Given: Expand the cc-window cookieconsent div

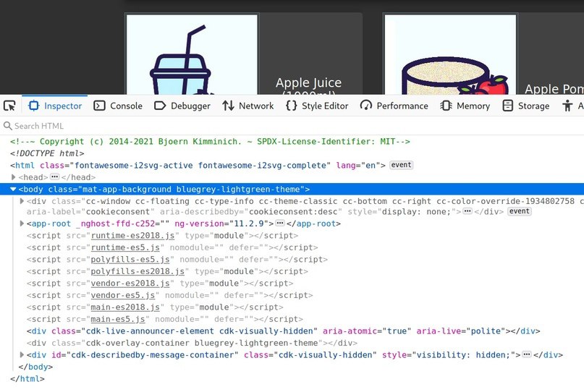Looking at the screenshot, I should click(22, 201).
